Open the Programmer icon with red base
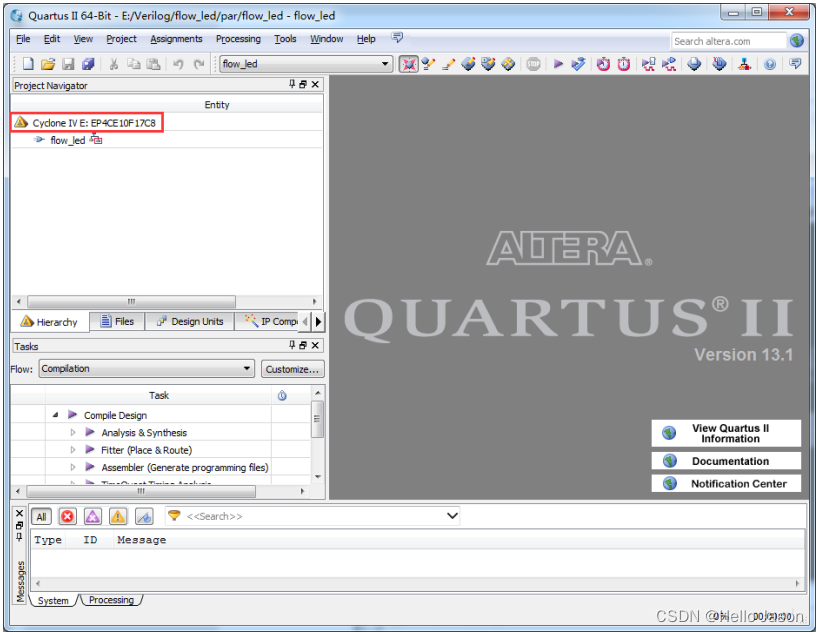The height and width of the screenshot is (632, 818). [744, 64]
